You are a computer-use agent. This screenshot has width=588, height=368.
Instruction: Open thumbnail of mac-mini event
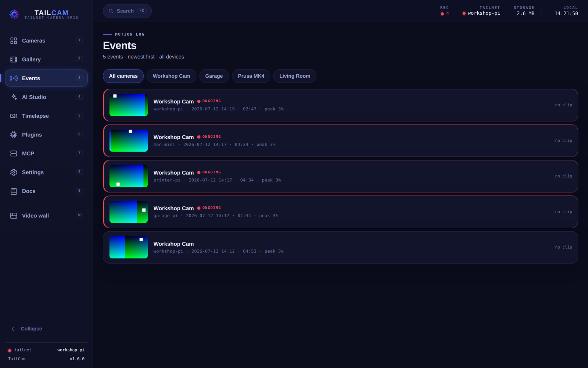pyautogui.click(x=129, y=141)
